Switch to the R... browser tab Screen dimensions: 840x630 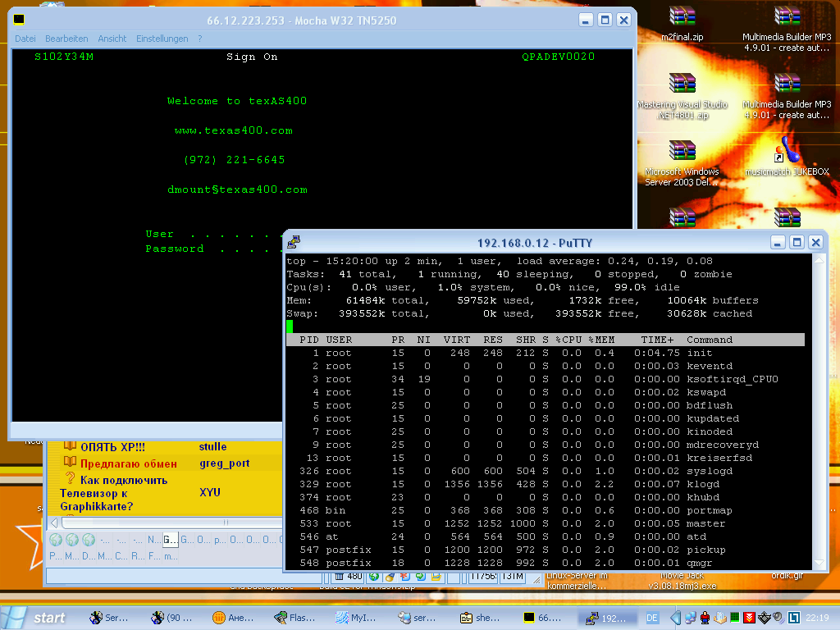138,556
